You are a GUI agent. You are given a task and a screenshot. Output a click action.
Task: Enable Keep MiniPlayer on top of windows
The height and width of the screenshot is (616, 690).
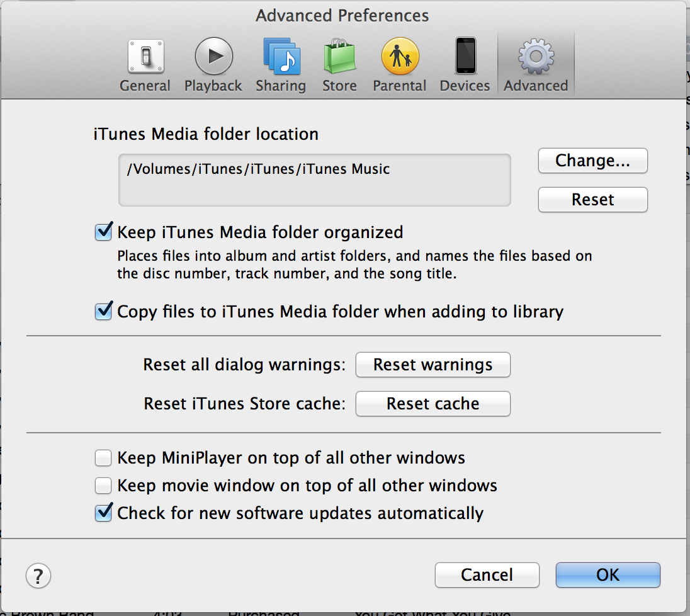pos(103,458)
